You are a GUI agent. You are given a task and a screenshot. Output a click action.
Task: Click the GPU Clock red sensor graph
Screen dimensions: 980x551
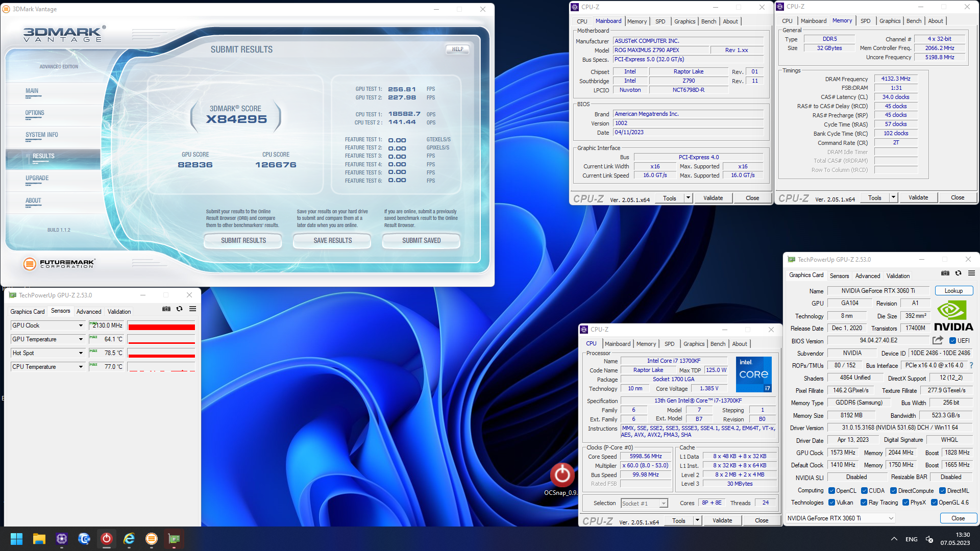161,325
